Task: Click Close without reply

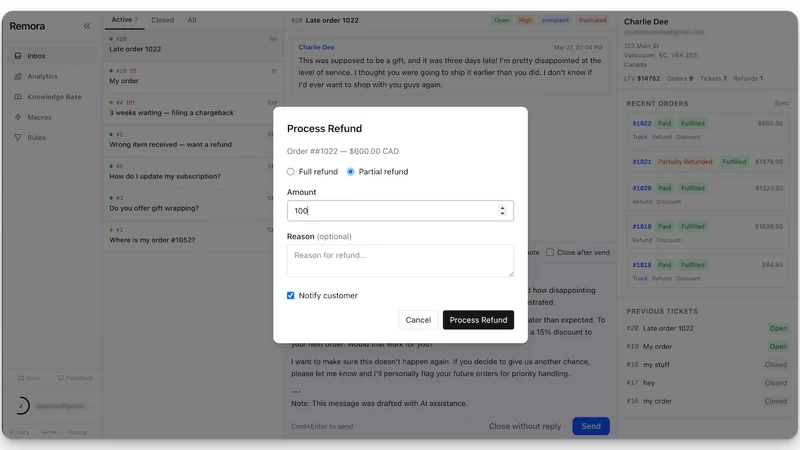Action: coord(524,426)
